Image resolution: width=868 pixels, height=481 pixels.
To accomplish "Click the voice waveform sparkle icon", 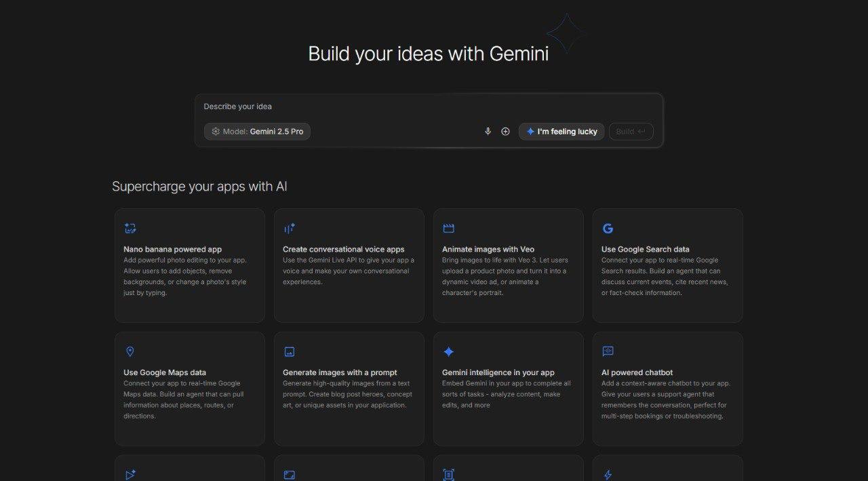I will click(x=290, y=229).
